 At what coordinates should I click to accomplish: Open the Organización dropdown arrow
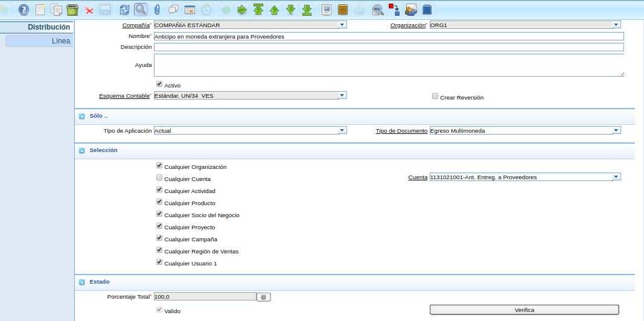[x=616, y=25]
